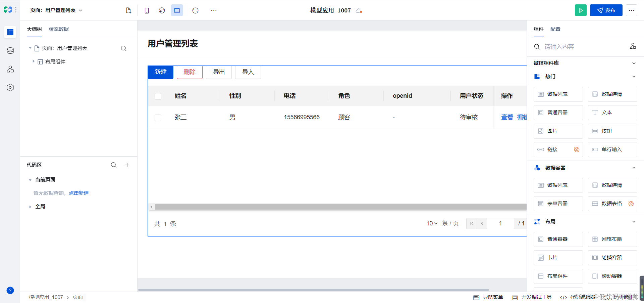
Task: Switch to the 配置 tab
Action: click(555, 29)
